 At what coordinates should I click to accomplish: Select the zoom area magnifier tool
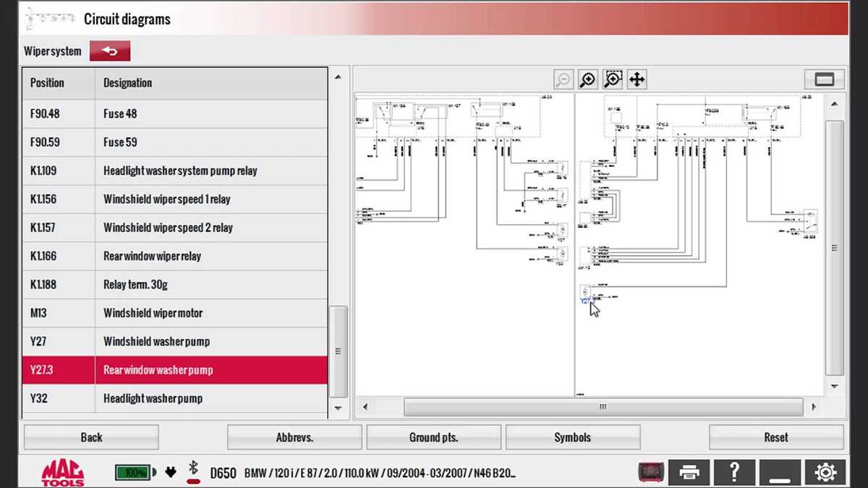click(x=613, y=80)
